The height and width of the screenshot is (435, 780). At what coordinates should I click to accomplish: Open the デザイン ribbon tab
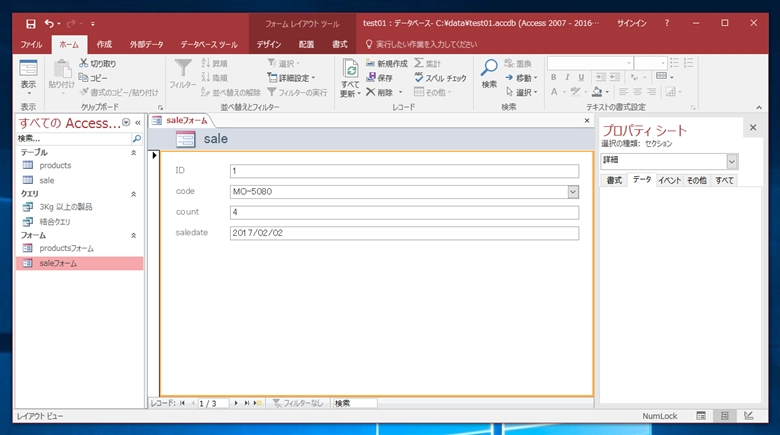(269, 44)
